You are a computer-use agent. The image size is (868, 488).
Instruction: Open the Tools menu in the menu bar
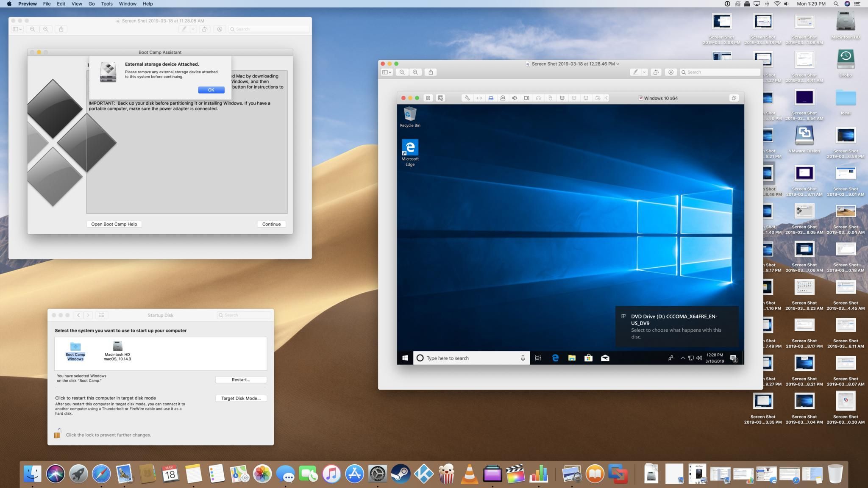coord(106,4)
